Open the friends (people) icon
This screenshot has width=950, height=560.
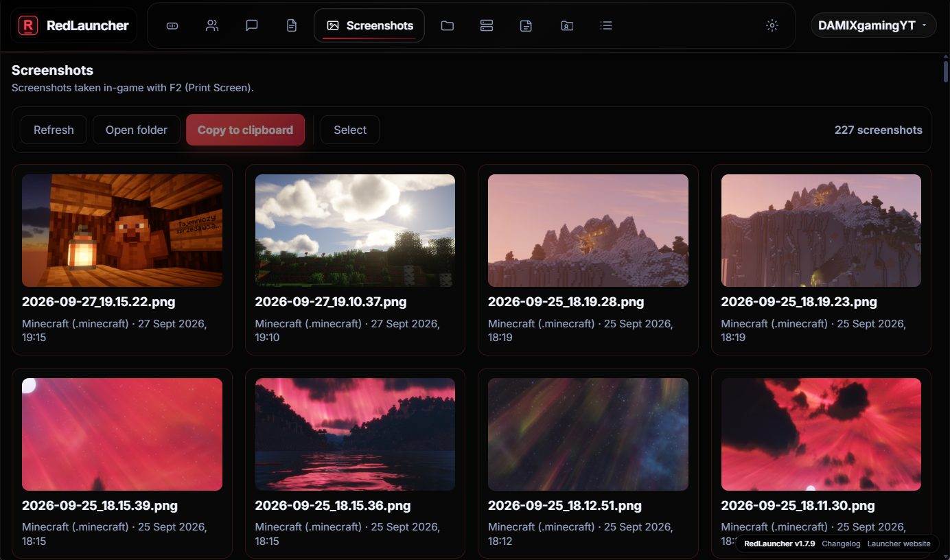pyautogui.click(x=212, y=25)
